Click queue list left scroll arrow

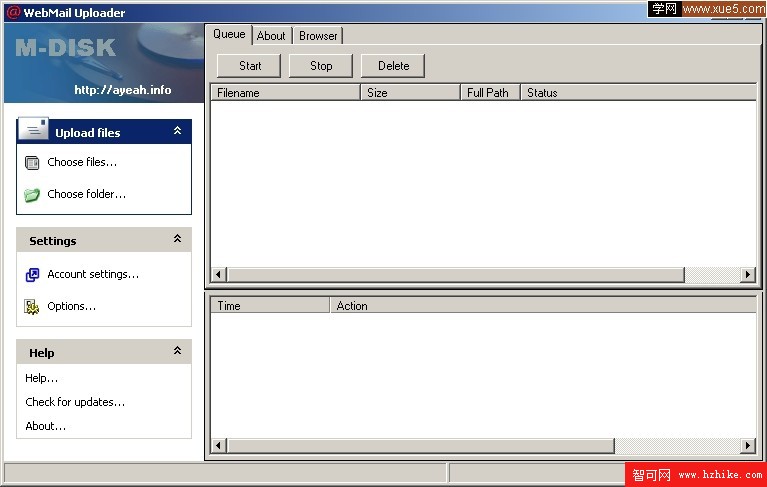(x=218, y=275)
